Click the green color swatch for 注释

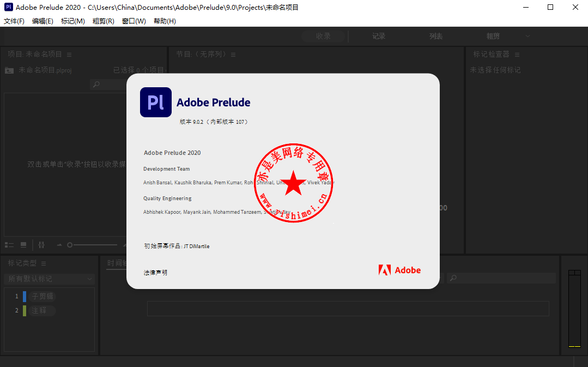(25, 311)
